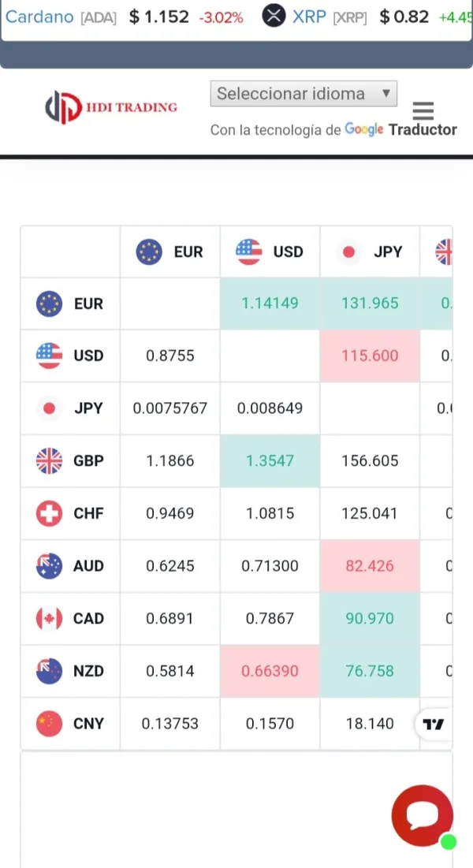Click the CHF Swiss flag icon

(x=49, y=513)
